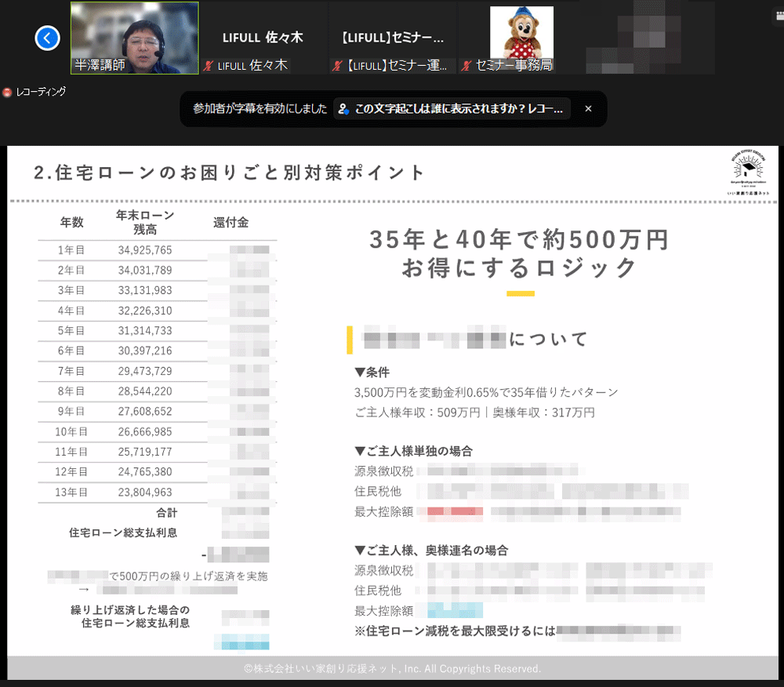Click the person icon in the transcript notice
This screenshot has height=687, width=784.
tap(343, 109)
